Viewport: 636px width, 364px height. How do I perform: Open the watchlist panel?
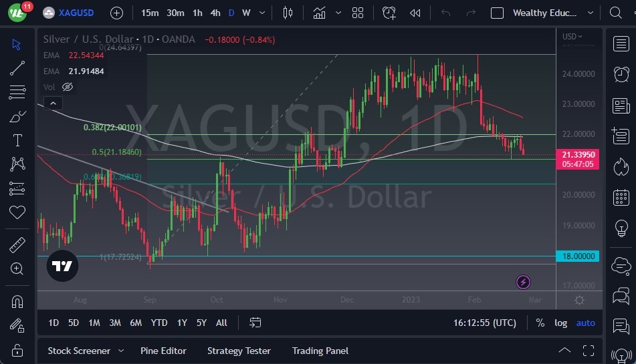point(621,43)
